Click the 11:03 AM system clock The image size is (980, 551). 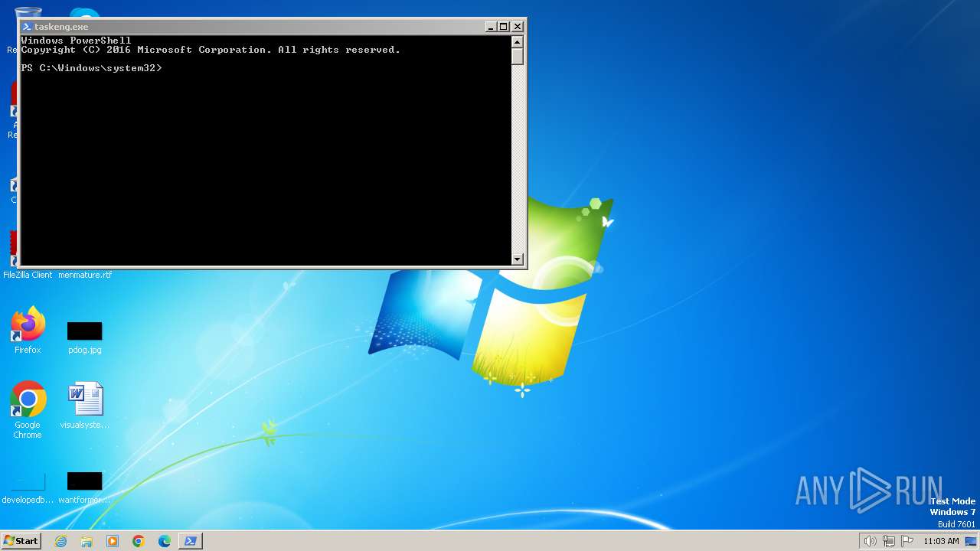click(941, 541)
